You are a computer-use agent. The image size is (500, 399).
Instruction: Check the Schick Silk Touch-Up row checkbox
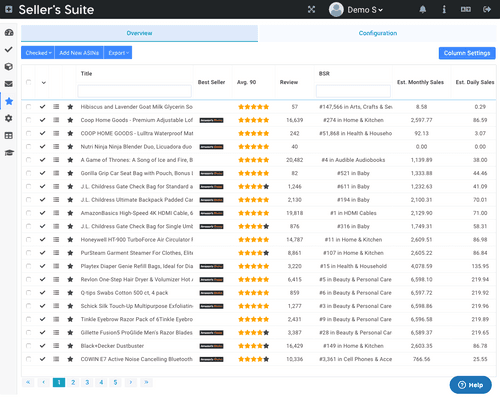[28, 306]
